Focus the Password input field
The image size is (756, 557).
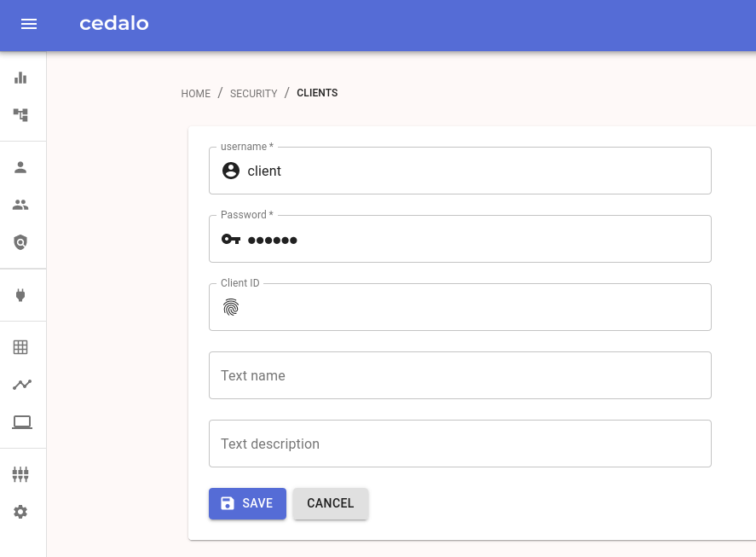tap(460, 239)
